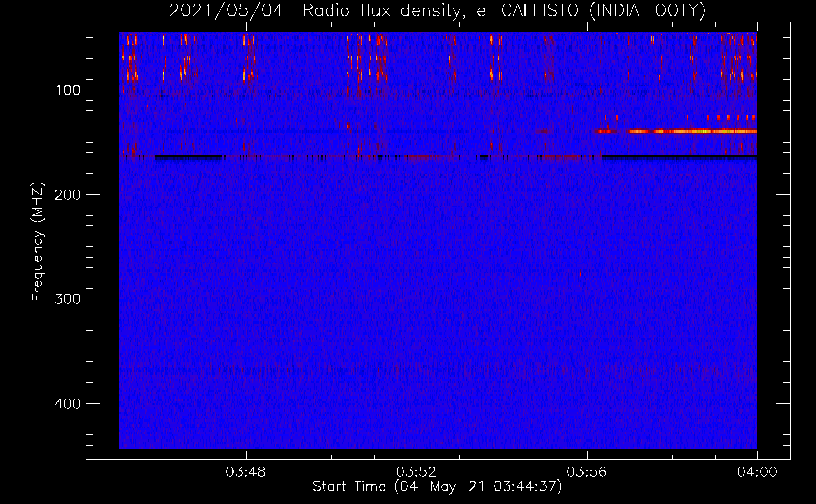Click the 03:52 time tick label

tap(417, 472)
